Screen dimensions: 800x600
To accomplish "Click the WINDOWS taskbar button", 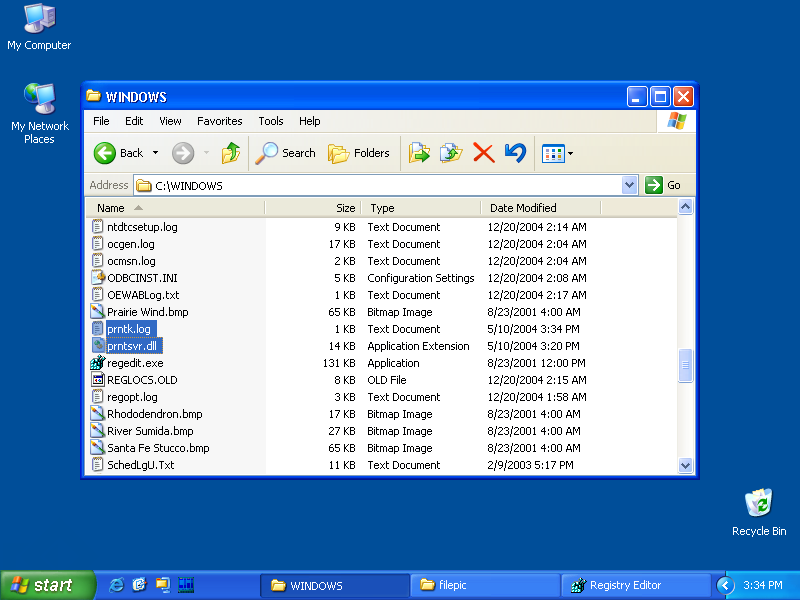I will [x=335, y=585].
